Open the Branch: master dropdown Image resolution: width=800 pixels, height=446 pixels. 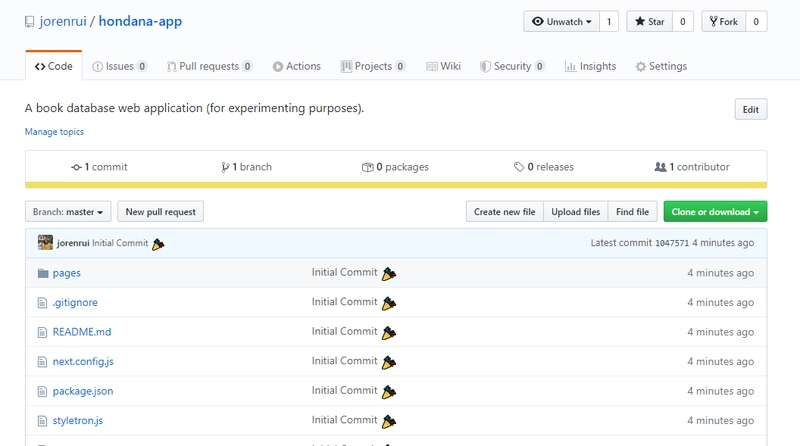[68, 212]
